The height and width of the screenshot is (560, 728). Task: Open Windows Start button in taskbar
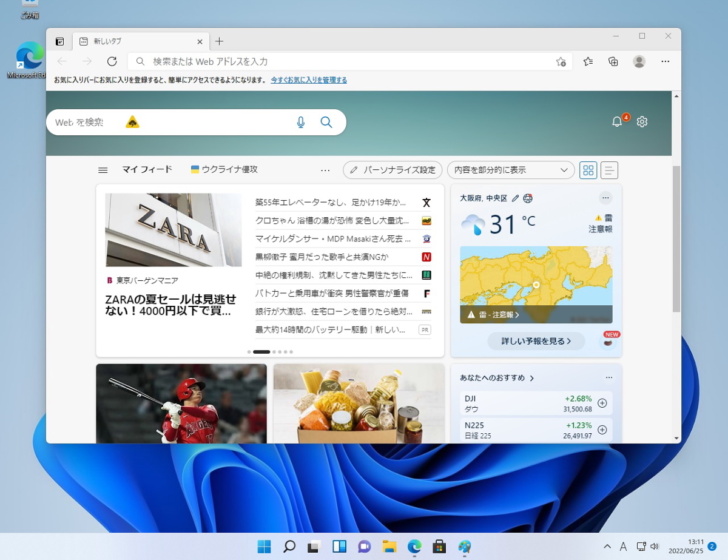(265, 546)
